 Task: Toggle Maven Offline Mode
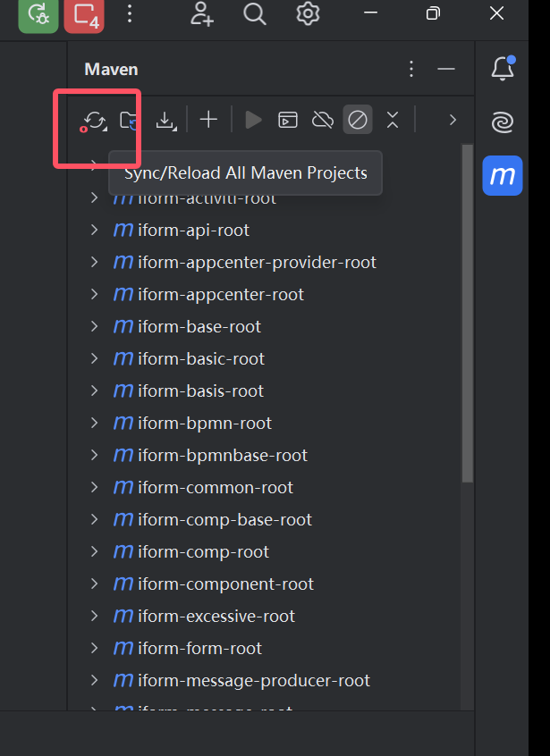click(x=322, y=120)
